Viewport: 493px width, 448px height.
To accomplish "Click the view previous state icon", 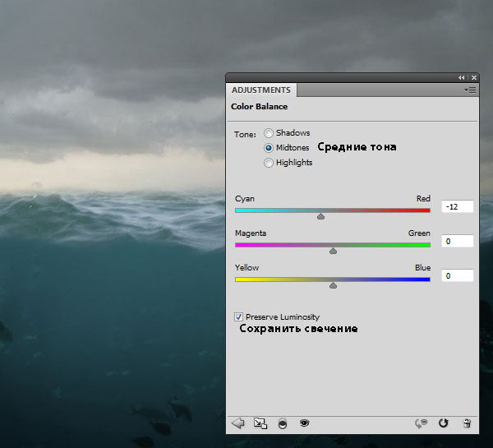I will tap(422, 423).
